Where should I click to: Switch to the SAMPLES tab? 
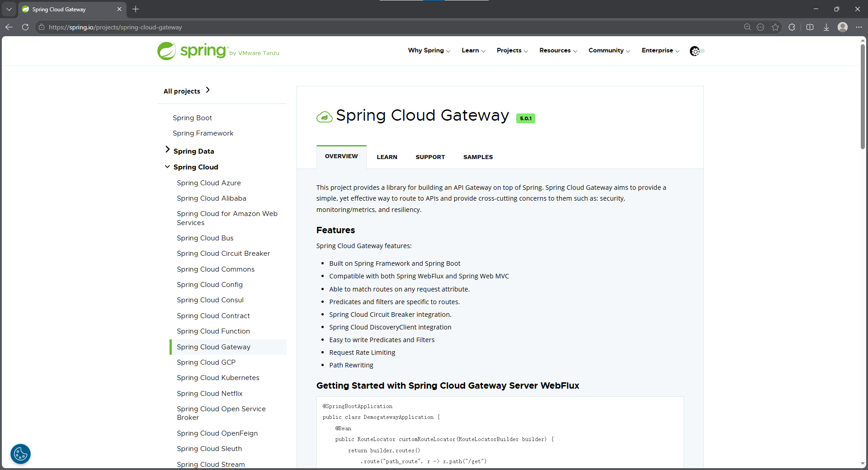click(478, 157)
